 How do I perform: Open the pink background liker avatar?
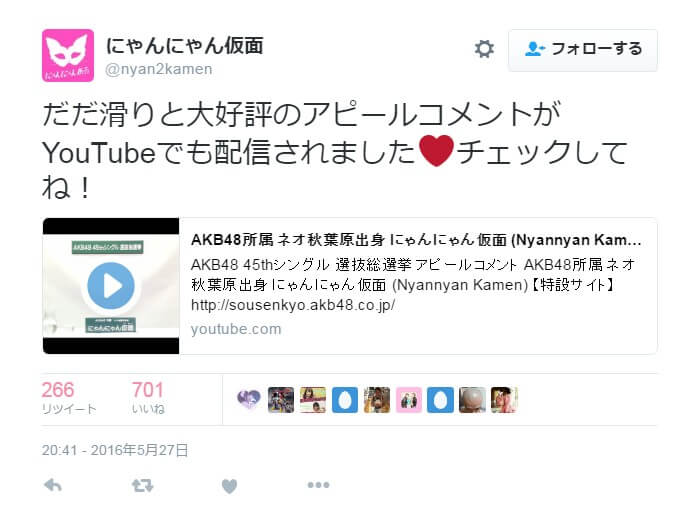pyautogui.click(x=409, y=399)
